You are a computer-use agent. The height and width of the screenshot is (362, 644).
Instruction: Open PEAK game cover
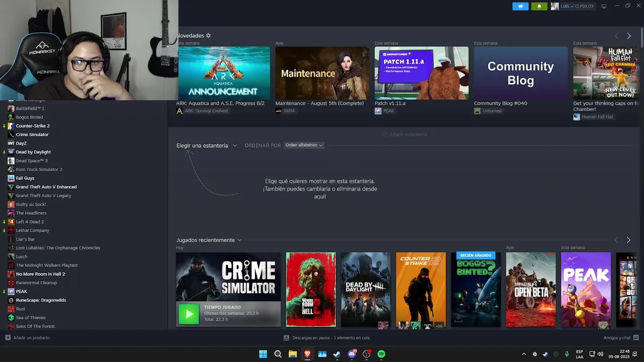coord(586,290)
